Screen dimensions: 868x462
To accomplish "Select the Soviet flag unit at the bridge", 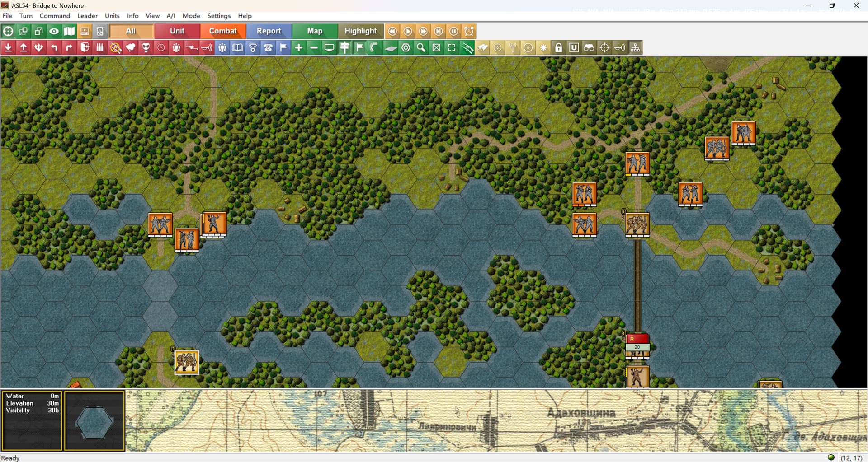I will (x=637, y=344).
